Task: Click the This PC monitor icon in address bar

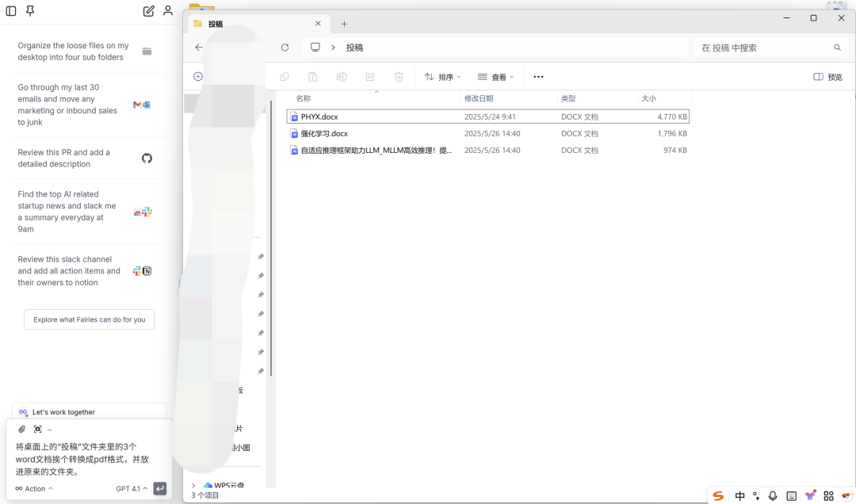Action: (x=315, y=48)
